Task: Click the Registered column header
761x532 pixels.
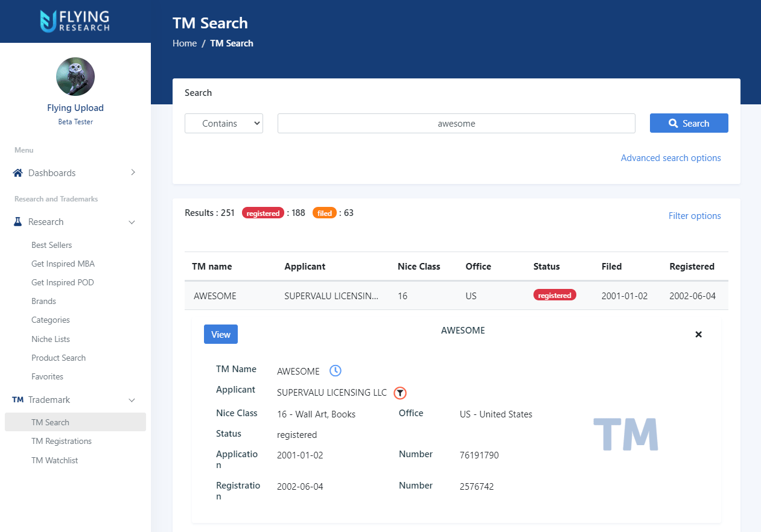Action: point(692,267)
